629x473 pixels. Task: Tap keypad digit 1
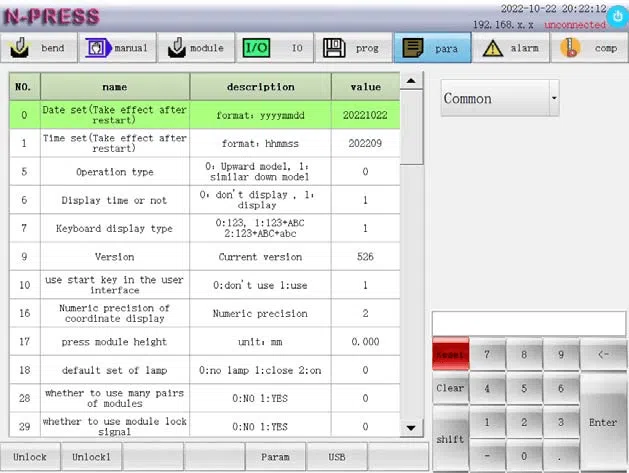[487, 422]
